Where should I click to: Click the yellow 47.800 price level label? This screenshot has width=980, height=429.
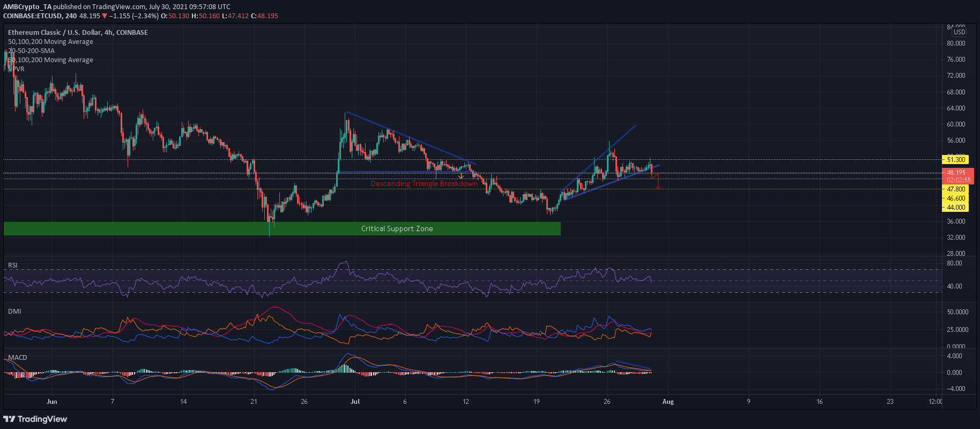pos(955,189)
